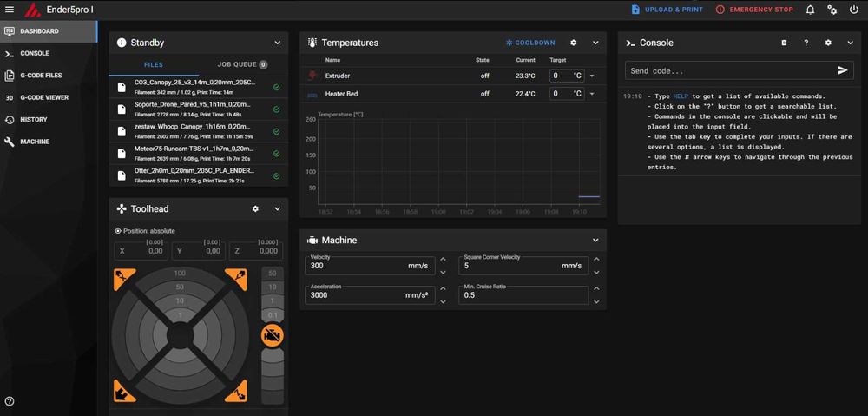The height and width of the screenshot is (416, 868).
Task: Click the Toolhead X position field
Action: [x=141, y=251]
